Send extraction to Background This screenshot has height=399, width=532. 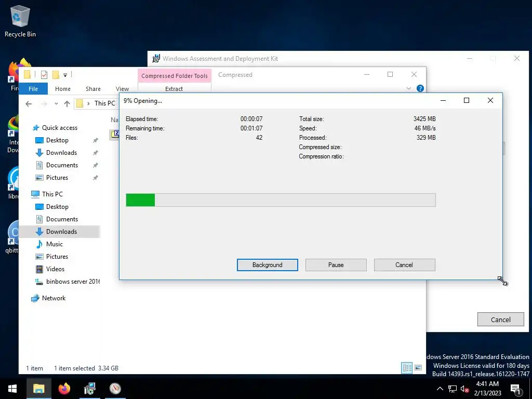coord(268,265)
